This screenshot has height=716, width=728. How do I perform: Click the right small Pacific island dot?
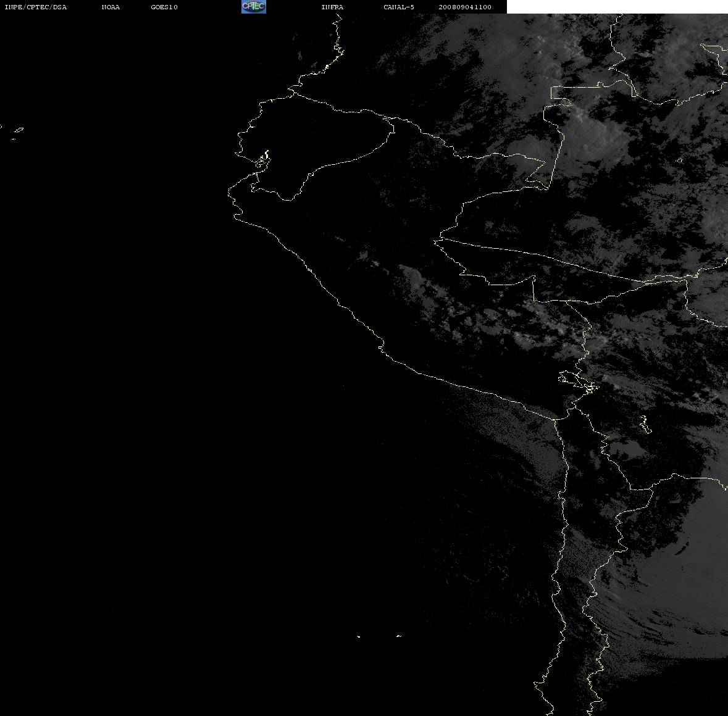[x=399, y=636]
